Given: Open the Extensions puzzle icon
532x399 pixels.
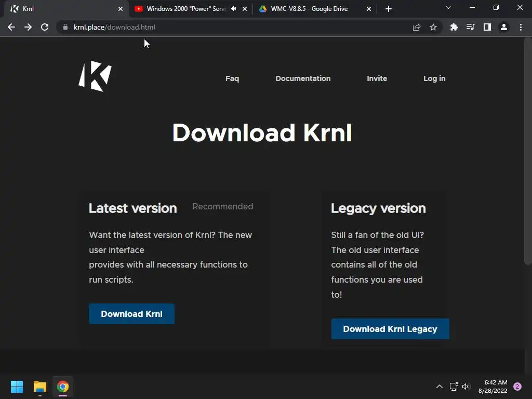Looking at the screenshot, I should coord(454,27).
